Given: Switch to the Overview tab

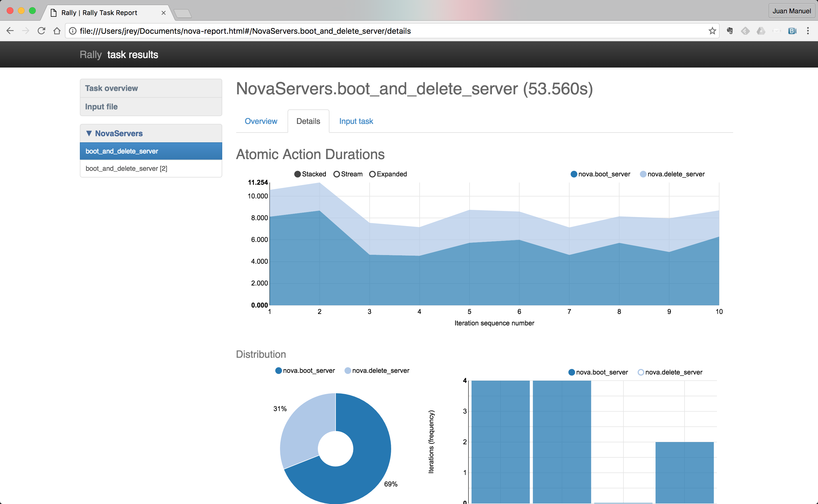Looking at the screenshot, I should (x=261, y=121).
